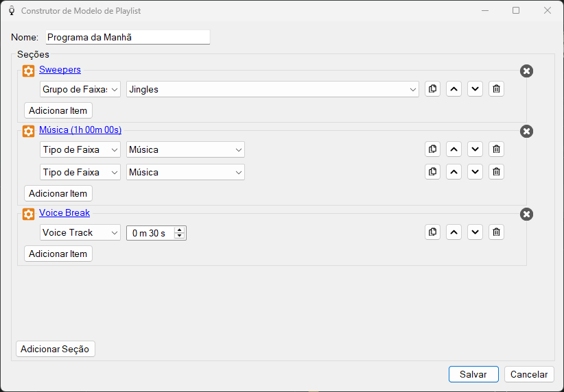Open the Música (1h 00m 00s) link
Viewport: 564px width, 392px height.
[80, 130]
